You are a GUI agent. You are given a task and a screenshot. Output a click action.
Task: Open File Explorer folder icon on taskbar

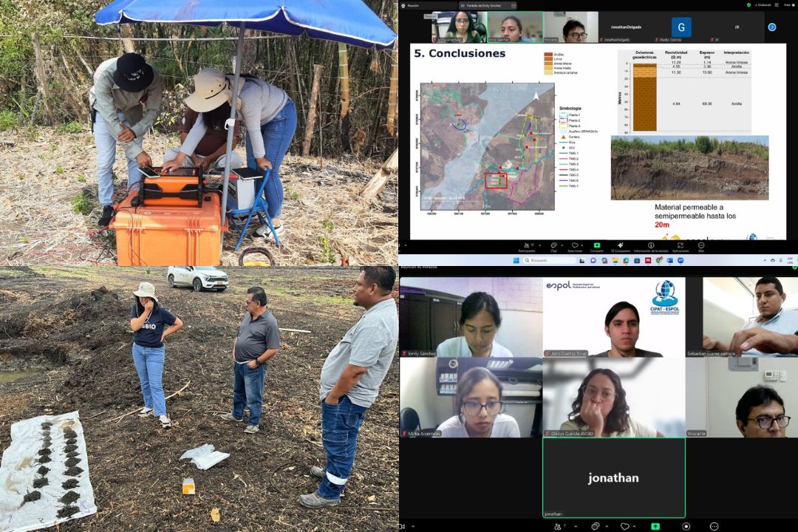(x=615, y=261)
